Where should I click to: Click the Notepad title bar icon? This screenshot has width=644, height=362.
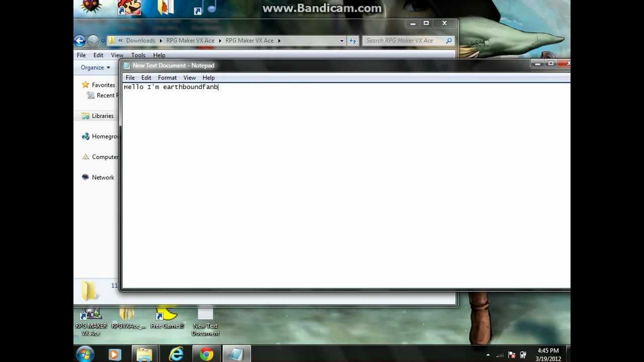pyautogui.click(x=127, y=65)
